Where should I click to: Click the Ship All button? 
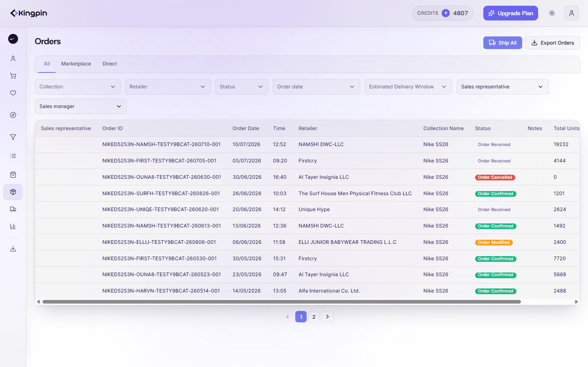pos(503,43)
